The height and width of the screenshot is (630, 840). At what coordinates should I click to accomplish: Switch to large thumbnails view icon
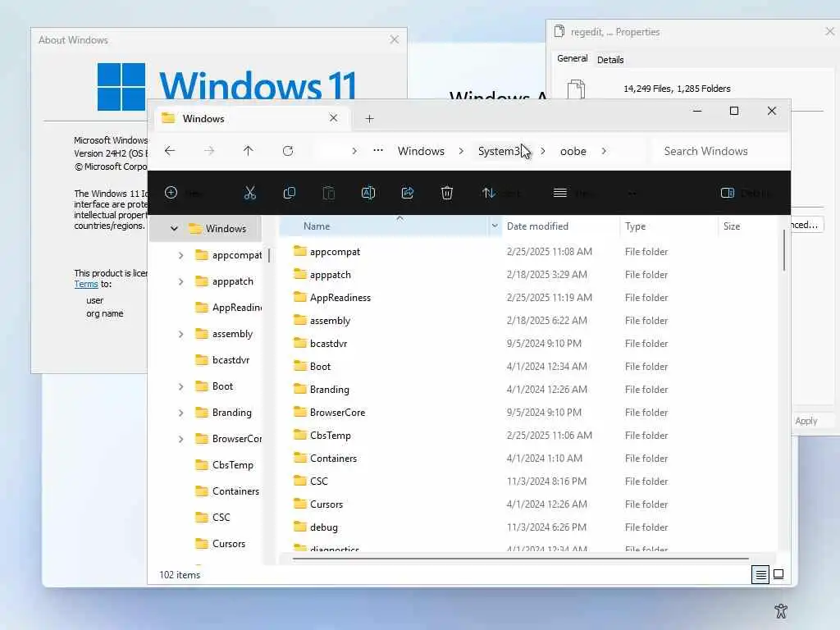click(x=779, y=574)
